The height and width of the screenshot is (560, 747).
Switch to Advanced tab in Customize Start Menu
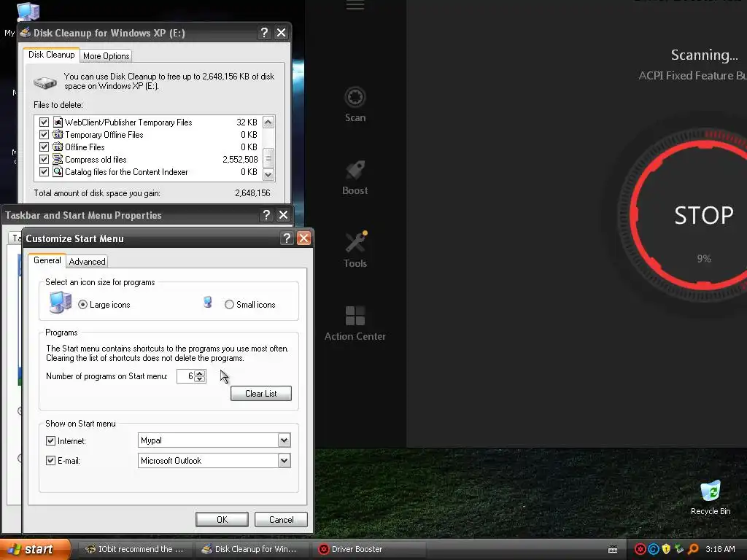coord(88,262)
